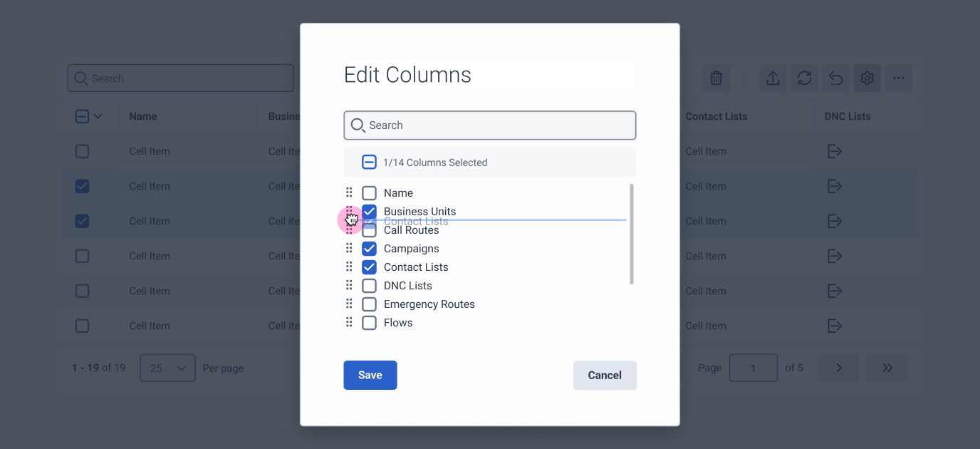Cancel the Edit Columns dialog
This screenshot has height=449, width=980.
[x=605, y=375]
